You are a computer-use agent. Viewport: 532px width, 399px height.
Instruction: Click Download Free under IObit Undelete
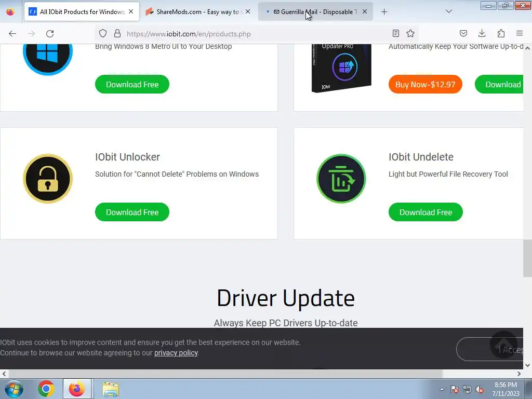point(425,212)
